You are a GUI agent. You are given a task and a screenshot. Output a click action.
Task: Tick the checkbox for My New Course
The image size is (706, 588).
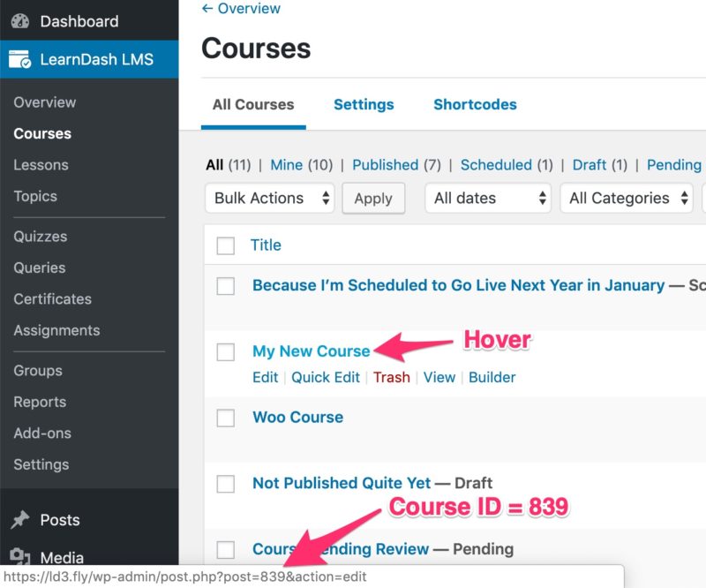(226, 351)
